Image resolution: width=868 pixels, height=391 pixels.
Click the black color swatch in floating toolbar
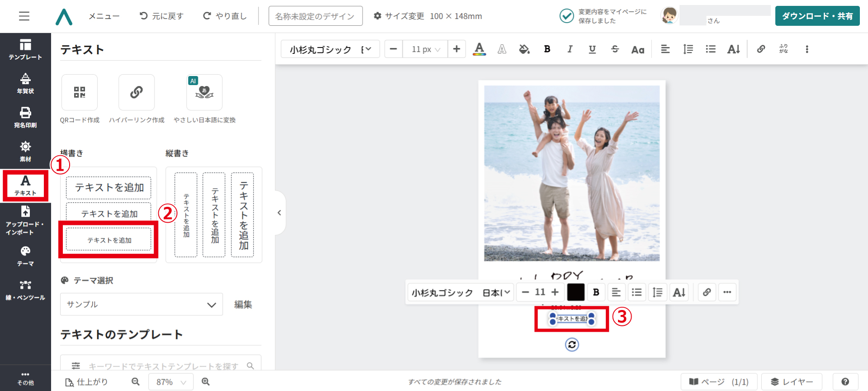tap(576, 292)
